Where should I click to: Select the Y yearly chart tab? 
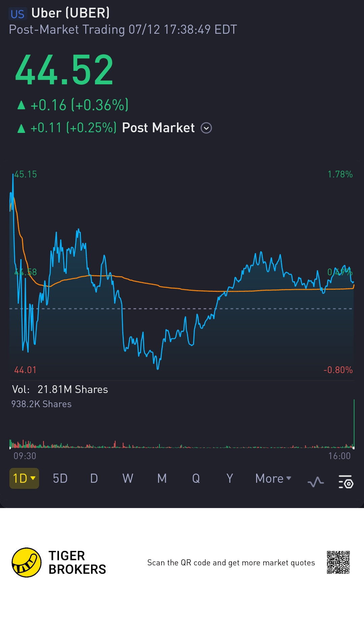[x=230, y=478]
